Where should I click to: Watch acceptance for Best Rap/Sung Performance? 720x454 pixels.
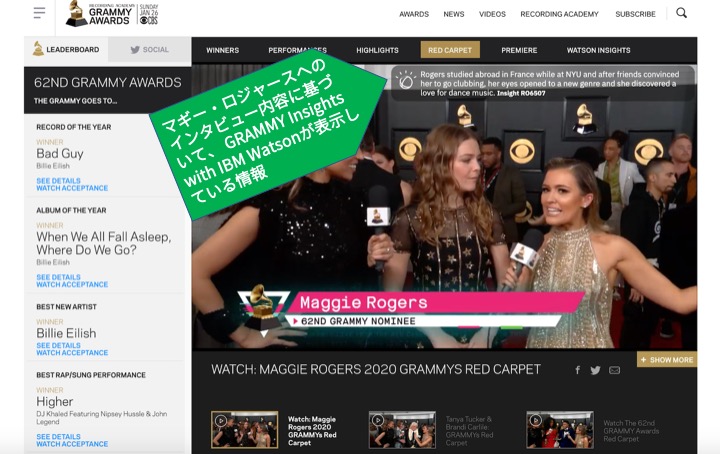click(72, 444)
